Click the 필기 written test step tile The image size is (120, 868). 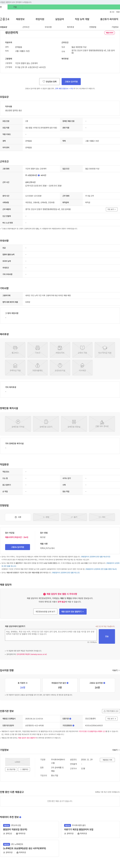[x=74, y=517]
